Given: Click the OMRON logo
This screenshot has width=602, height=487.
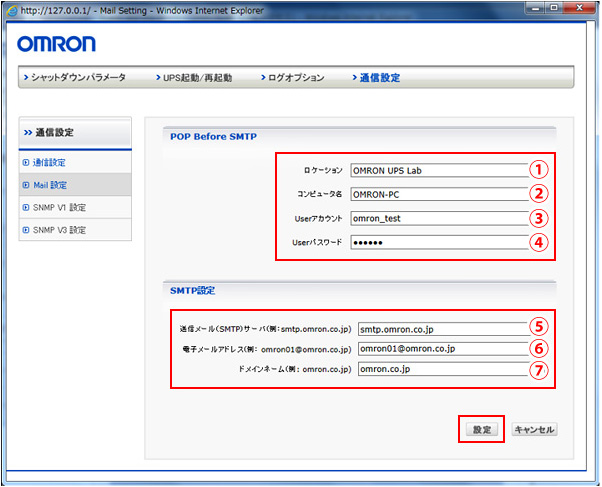Looking at the screenshot, I should (x=57, y=45).
